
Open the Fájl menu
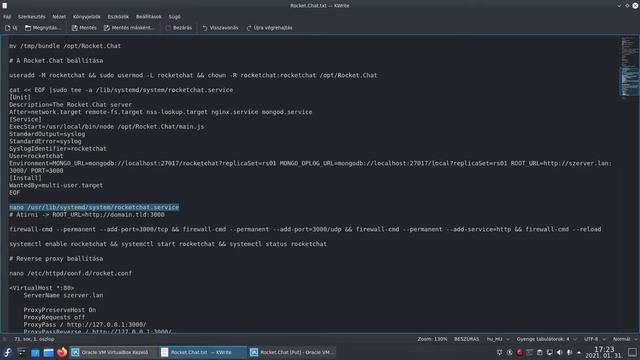pos(7,17)
